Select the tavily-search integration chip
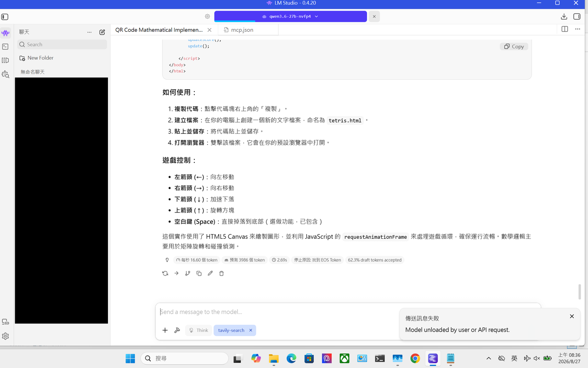This screenshot has width=588, height=368. [x=231, y=330]
